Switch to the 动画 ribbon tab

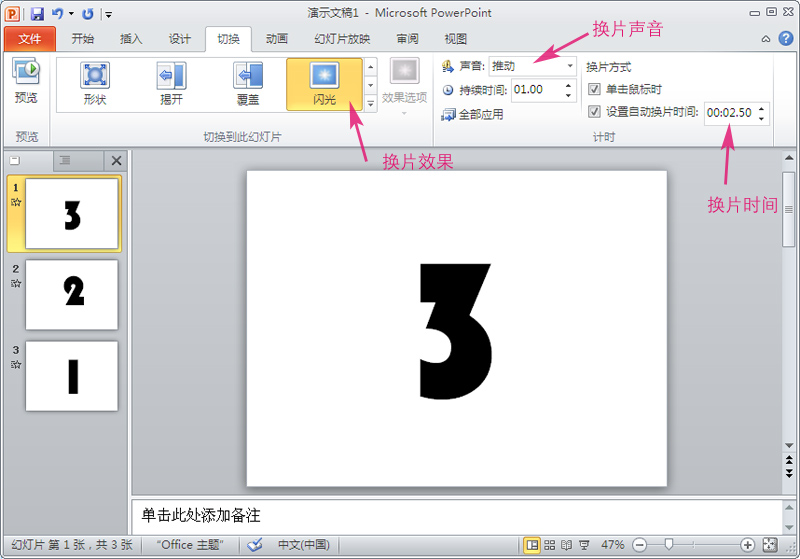point(277,39)
